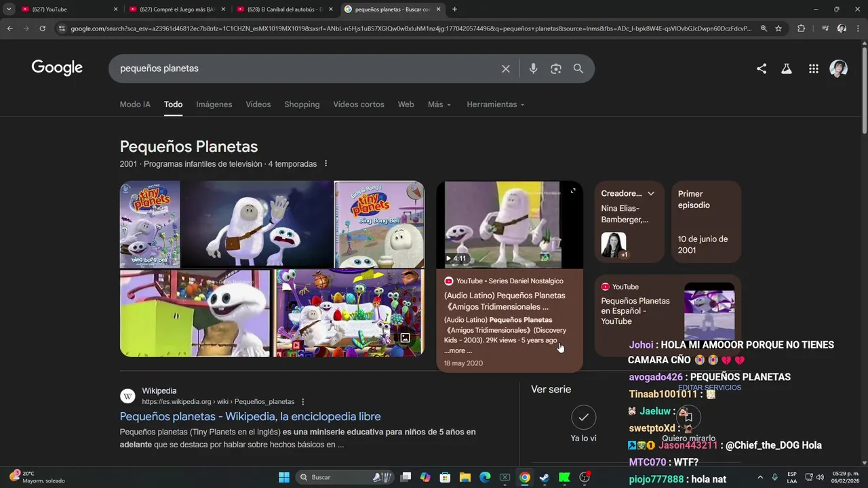
Task: Open Search Labs flask icon
Action: [787, 68]
